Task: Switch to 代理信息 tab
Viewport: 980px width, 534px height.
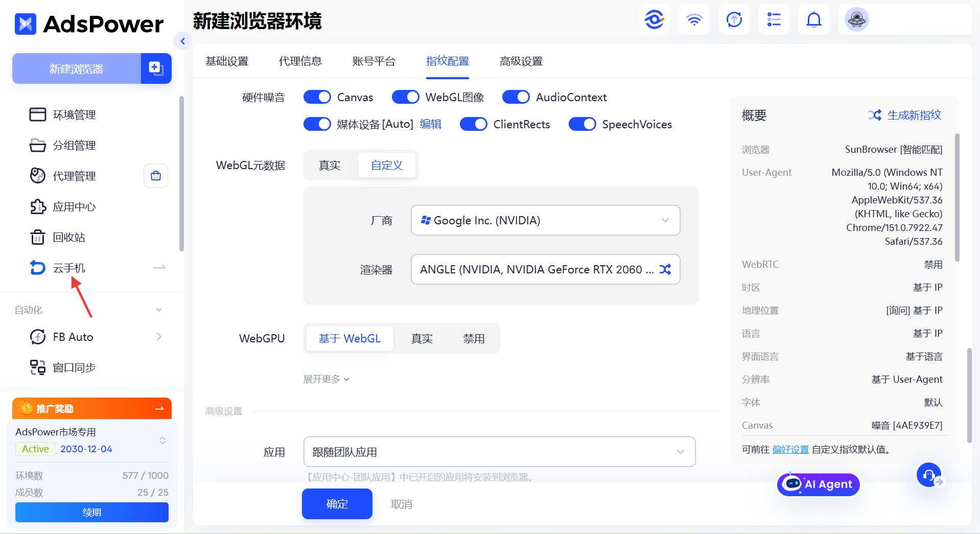Action: coord(300,61)
